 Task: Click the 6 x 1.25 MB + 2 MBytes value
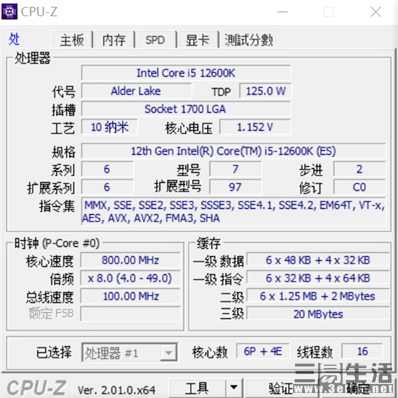pyautogui.click(x=318, y=296)
